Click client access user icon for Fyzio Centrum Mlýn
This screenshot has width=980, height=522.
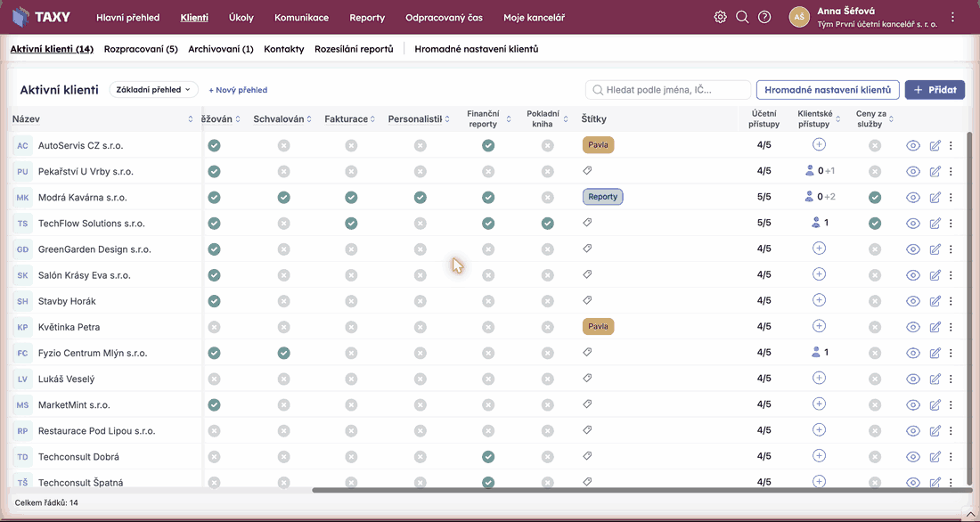point(815,353)
